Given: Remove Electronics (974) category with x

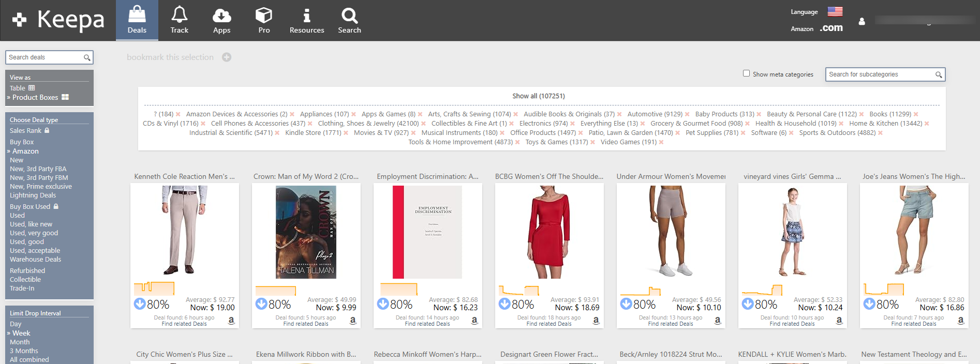Looking at the screenshot, I should [x=572, y=124].
